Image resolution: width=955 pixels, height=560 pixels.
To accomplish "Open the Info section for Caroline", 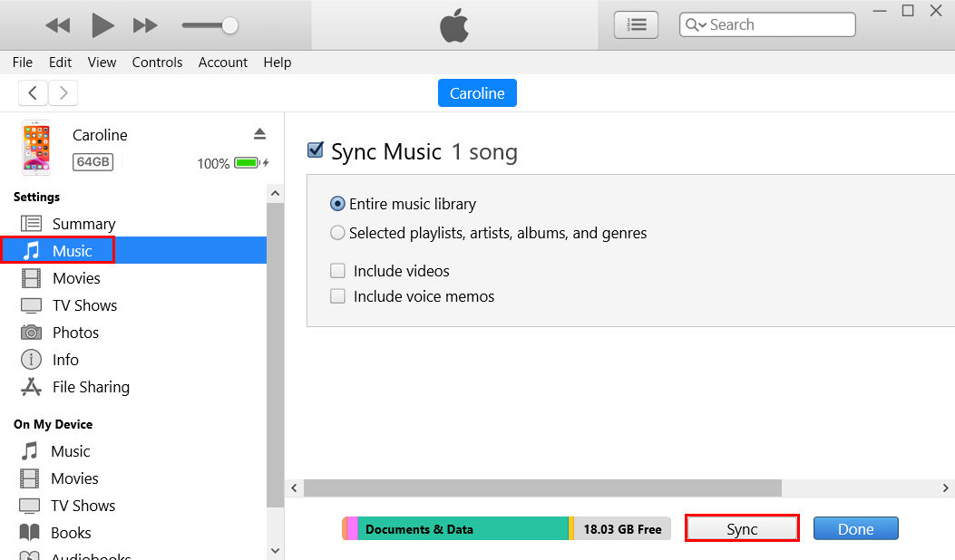I will (x=30, y=360).
